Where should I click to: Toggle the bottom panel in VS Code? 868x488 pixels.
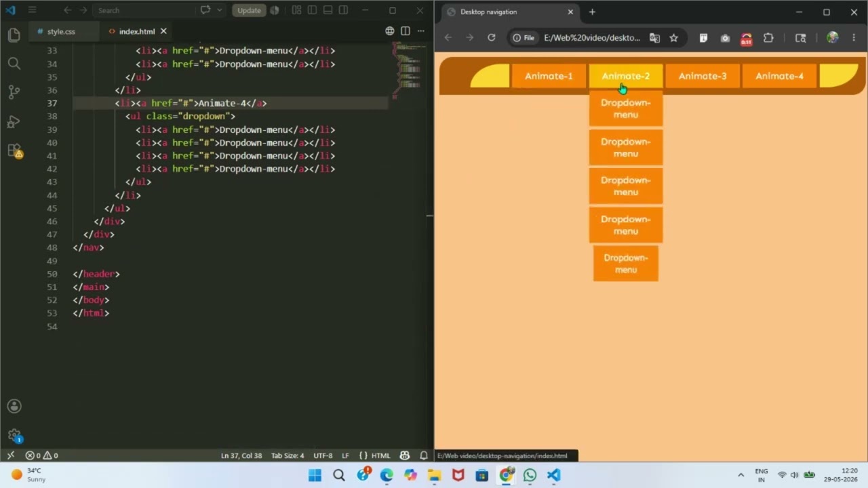click(x=328, y=10)
